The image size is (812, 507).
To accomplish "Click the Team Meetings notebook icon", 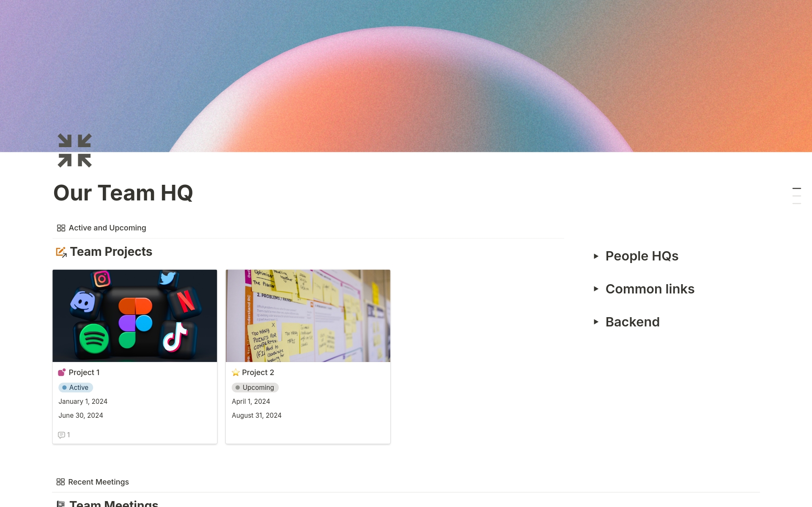I will coord(61,504).
